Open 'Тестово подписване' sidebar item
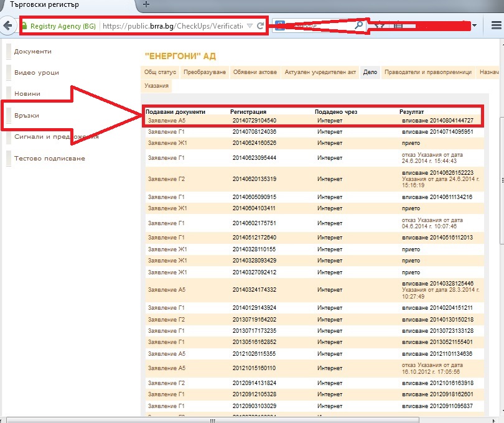 50,159
